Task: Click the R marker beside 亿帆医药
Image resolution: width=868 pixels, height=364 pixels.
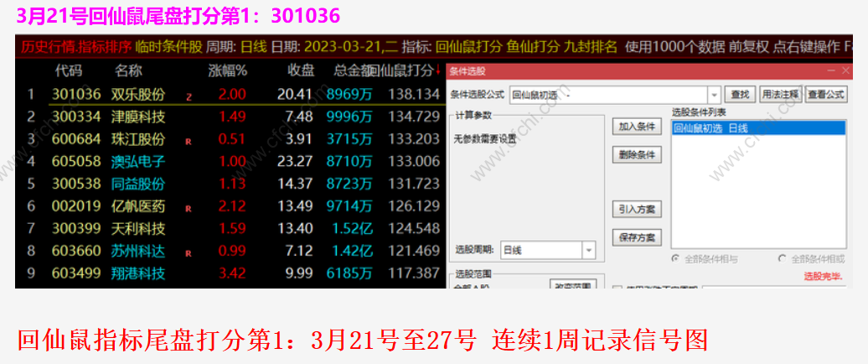Action: (x=189, y=209)
